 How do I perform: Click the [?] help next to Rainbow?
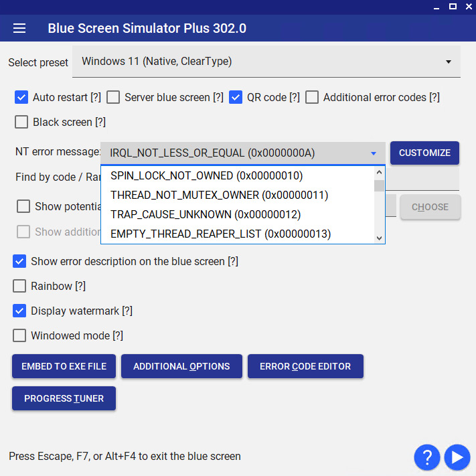point(80,287)
